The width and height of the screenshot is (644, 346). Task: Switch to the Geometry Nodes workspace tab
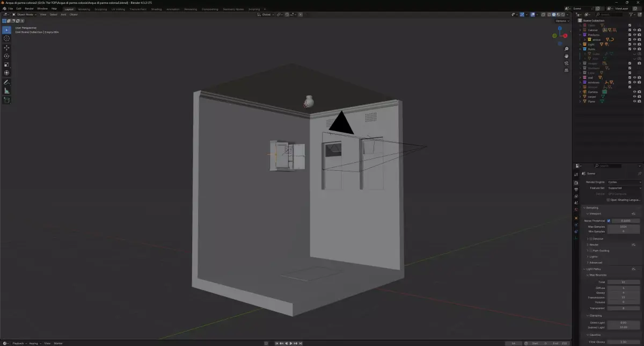[233, 9]
